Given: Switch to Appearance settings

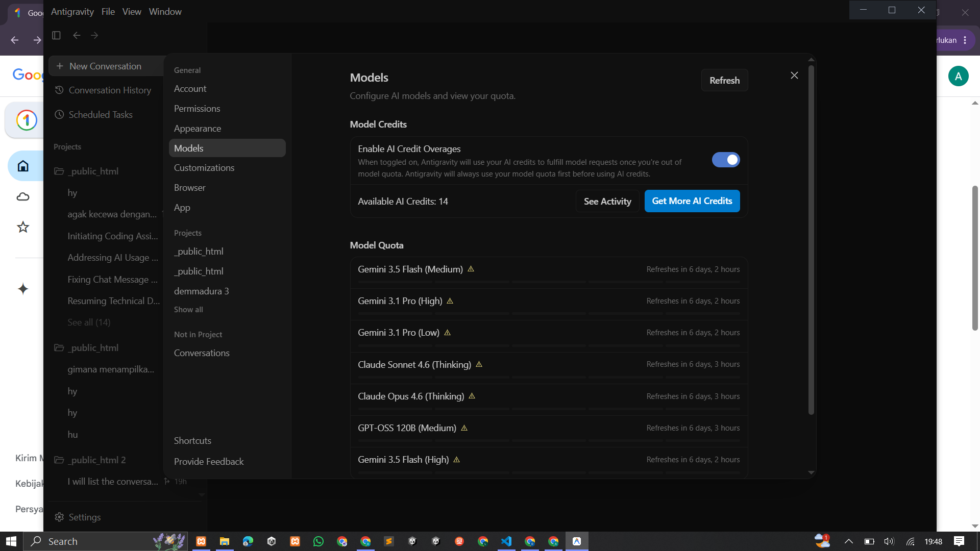Looking at the screenshot, I should coord(227,129).
